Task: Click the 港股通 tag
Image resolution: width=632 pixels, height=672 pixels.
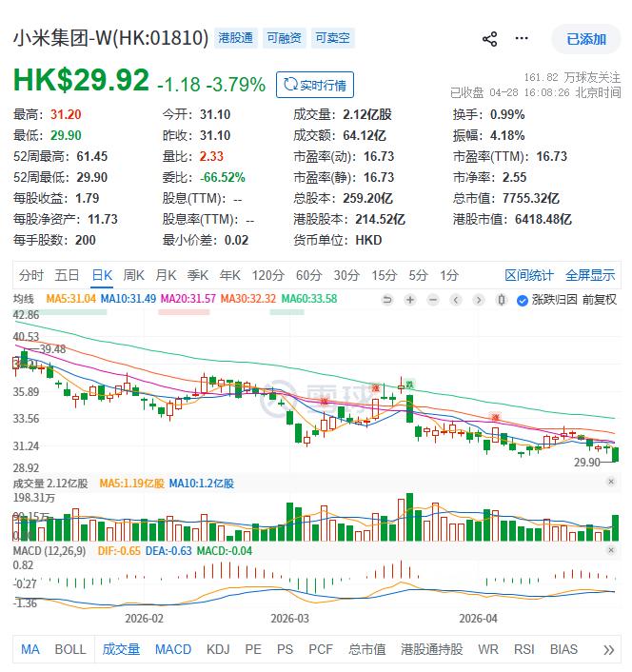Action: [x=236, y=38]
